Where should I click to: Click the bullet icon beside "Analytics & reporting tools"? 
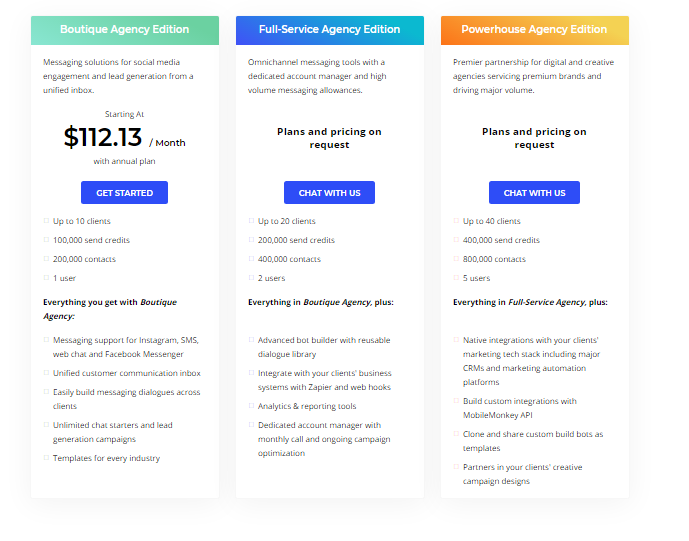point(251,406)
